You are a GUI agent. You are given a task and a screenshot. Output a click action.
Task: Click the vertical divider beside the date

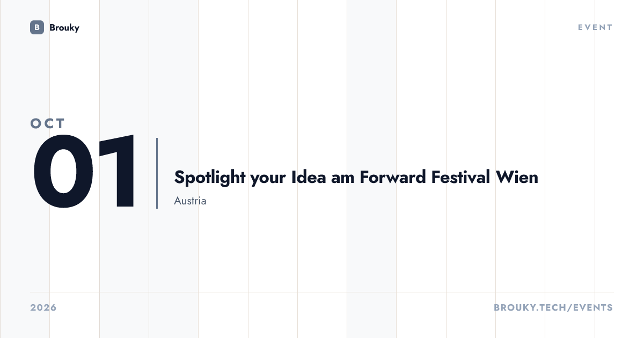pos(157,173)
